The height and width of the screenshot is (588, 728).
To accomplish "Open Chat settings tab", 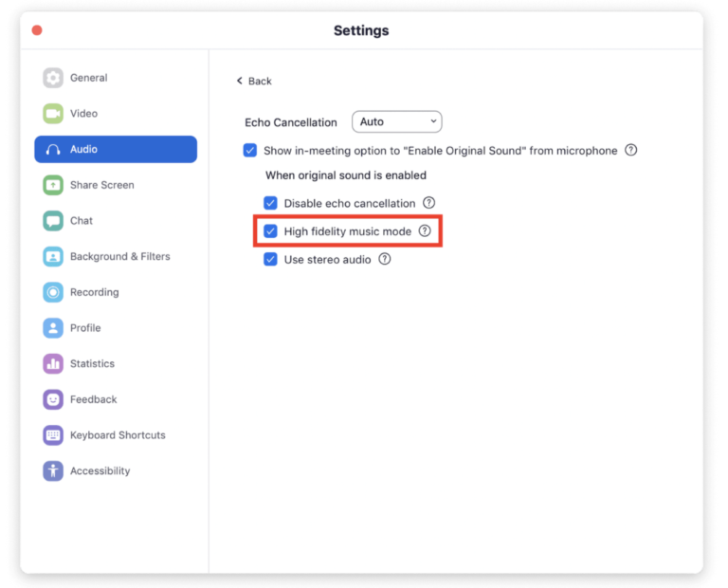I will click(116, 221).
